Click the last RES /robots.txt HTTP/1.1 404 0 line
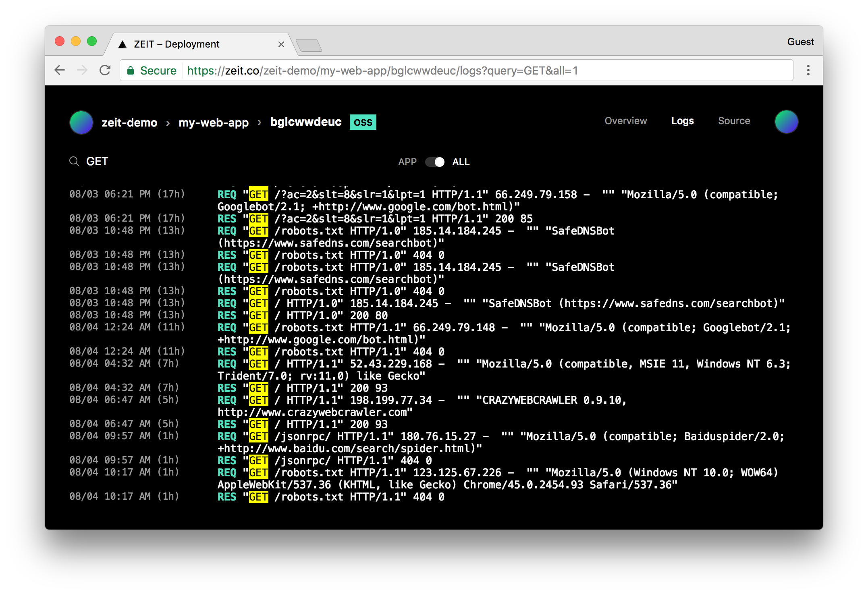868x594 pixels. [x=331, y=497]
